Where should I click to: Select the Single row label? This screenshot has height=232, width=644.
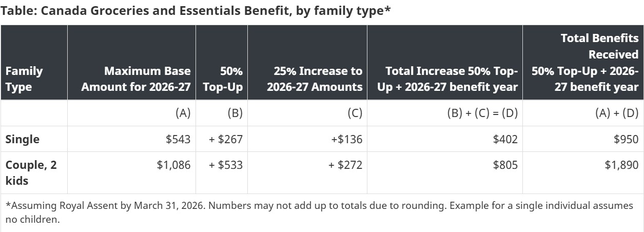click(22, 139)
